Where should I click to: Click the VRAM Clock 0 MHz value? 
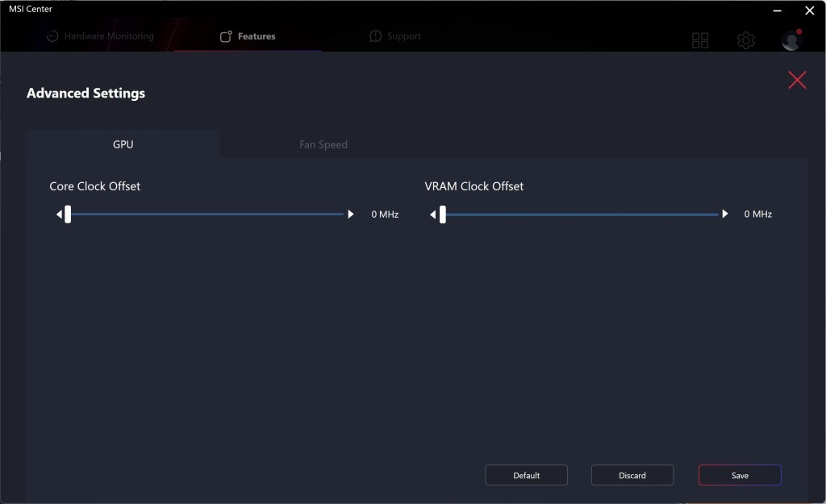[x=757, y=214]
